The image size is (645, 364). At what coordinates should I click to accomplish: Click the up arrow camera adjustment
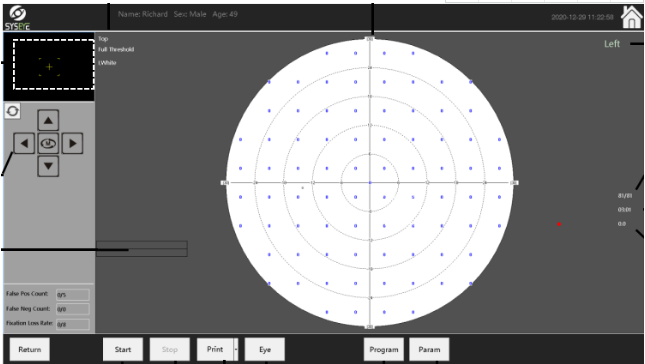point(48,121)
